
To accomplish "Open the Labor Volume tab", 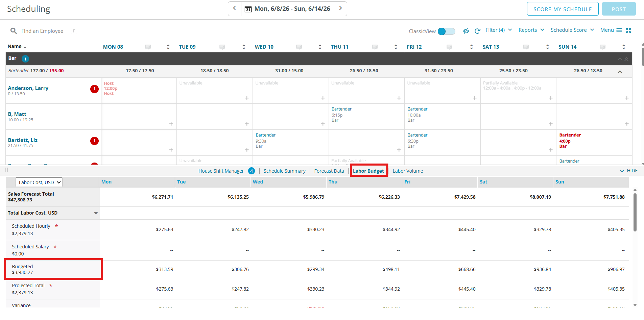I will point(408,171).
